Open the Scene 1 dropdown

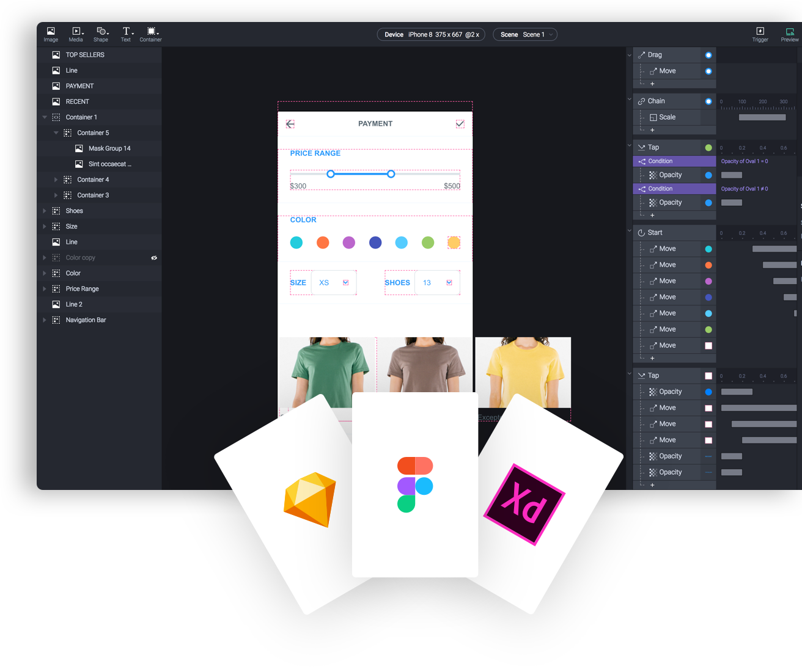(525, 35)
